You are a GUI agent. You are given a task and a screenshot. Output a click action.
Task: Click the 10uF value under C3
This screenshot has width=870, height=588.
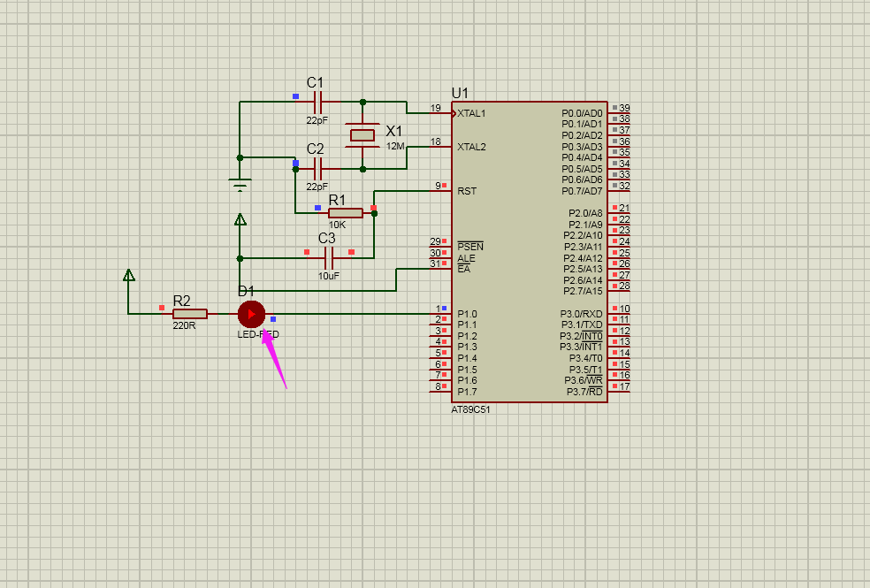[x=329, y=276]
